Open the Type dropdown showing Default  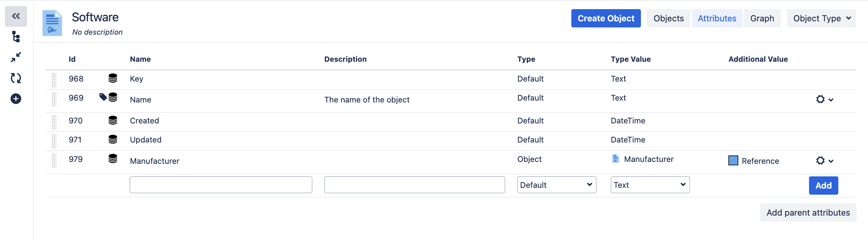point(556,185)
